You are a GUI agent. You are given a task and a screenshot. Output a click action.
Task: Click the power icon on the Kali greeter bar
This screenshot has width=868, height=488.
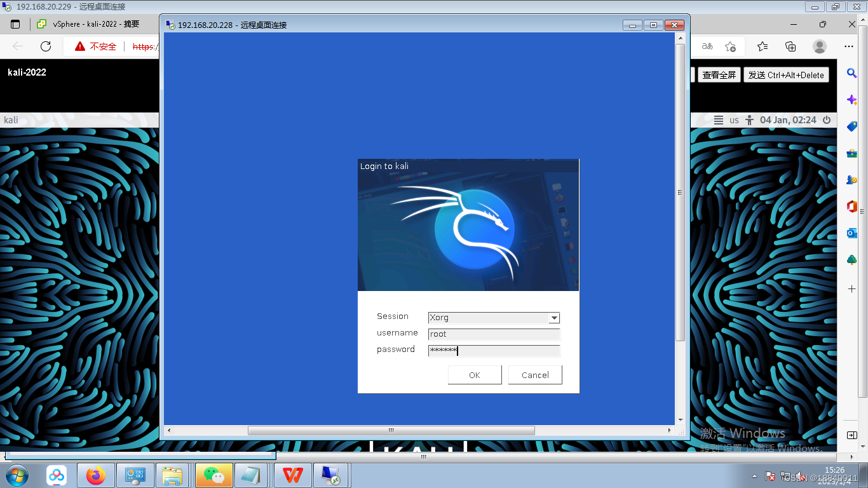coord(826,119)
